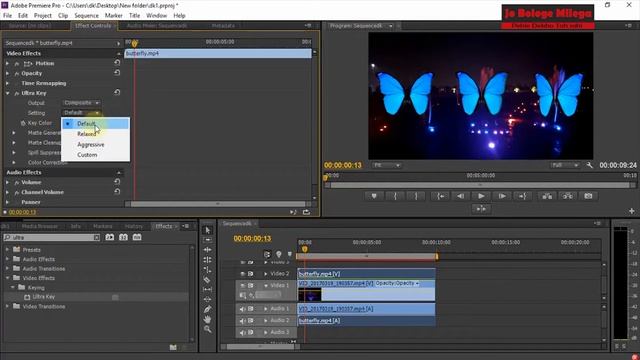Open the button editor plus icon
This screenshot has height=360, width=640.
pos(631,211)
